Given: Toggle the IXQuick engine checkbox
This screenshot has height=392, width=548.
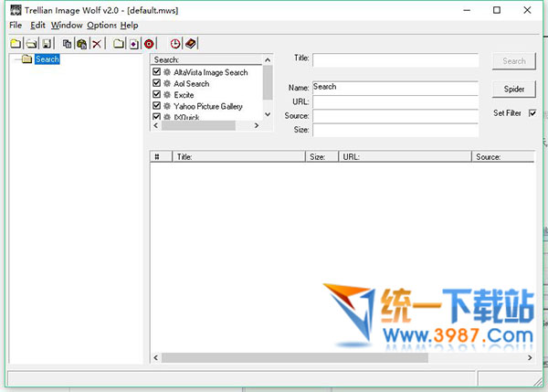Looking at the screenshot, I should (156, 116).
